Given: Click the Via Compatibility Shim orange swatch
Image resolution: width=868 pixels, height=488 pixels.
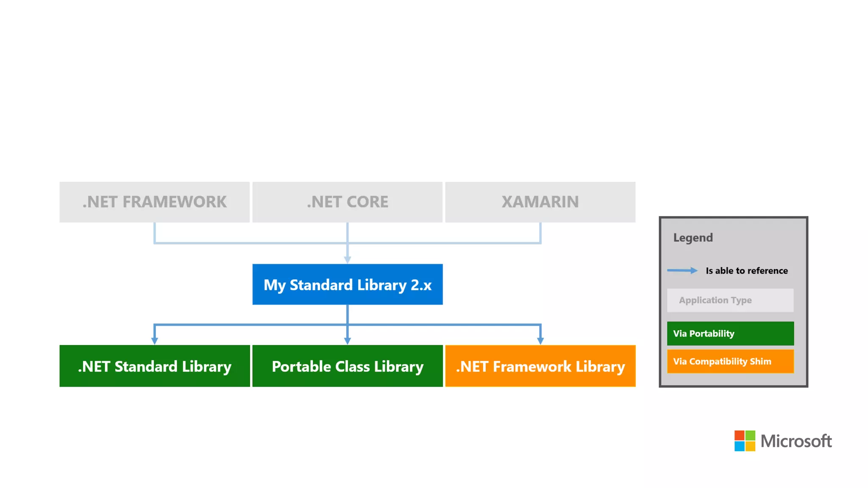Looking at the screenshot, I should click(x=730, y=361).
